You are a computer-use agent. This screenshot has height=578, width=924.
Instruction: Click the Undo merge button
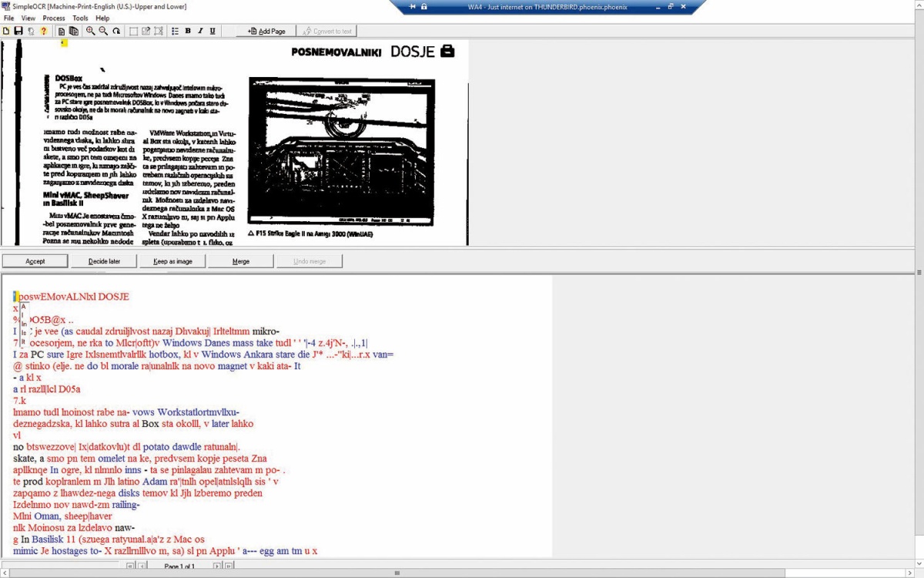point(310,261)
